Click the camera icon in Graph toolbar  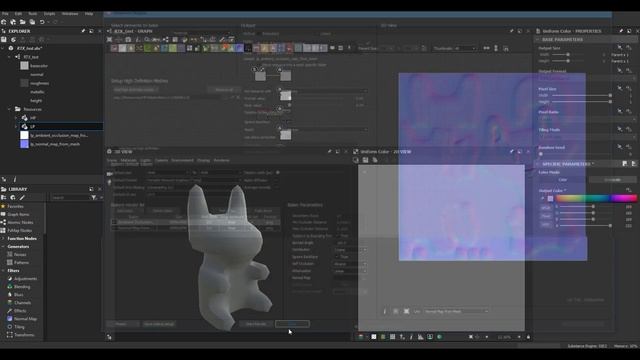[x=128, y=40]
